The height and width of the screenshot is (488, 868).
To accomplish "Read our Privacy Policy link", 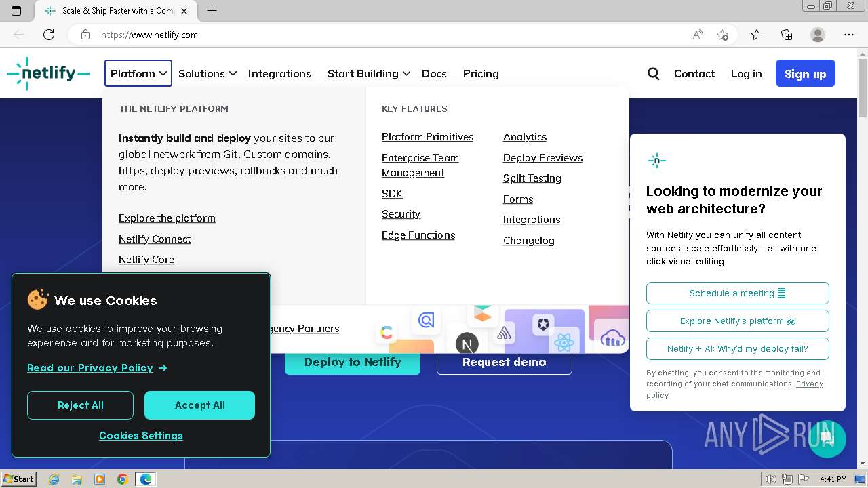I will [x=97, y=368].
